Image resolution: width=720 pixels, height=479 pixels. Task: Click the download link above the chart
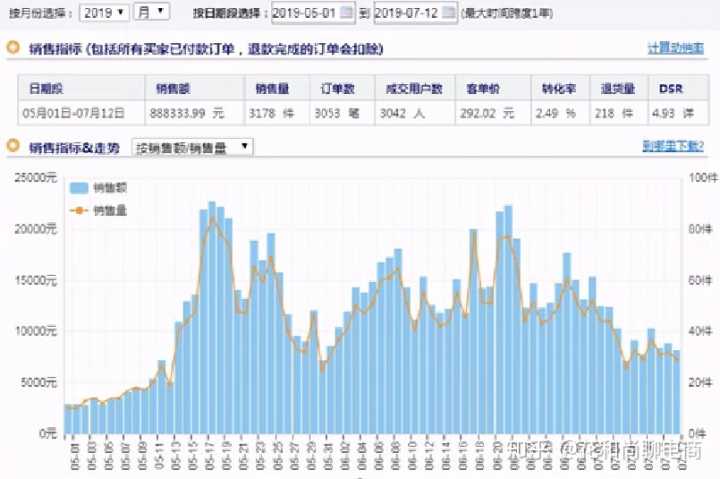[x=672, y=147]
